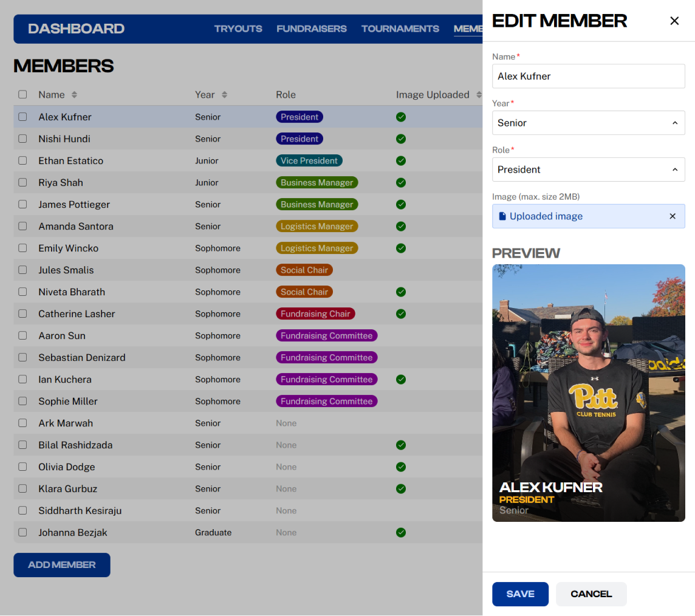Click Olivia Dodge's name in table
The image size is (695, 616).
pyautogui.click(x=66, y=467)
